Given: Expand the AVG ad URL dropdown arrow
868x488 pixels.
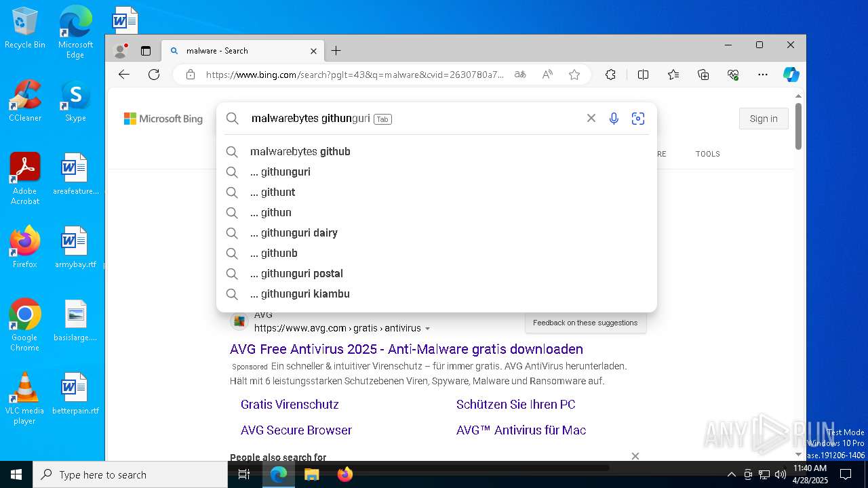Looking at the screenshot, I should coord(427,329).
